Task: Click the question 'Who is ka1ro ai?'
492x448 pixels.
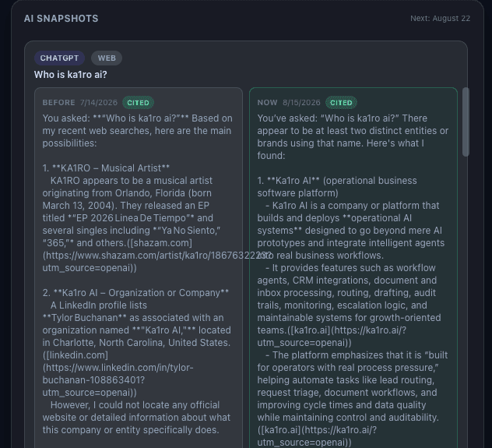Action: click(x=71, y=75)
